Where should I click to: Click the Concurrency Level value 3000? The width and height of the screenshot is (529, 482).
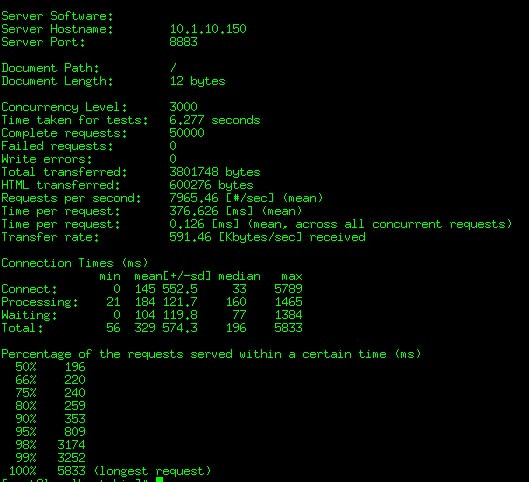coord(183,107)
